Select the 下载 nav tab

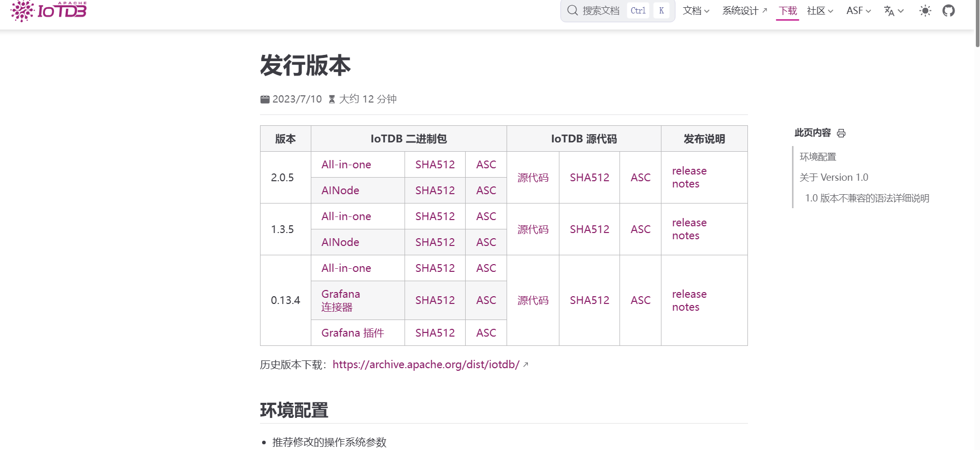click(788, 11)
